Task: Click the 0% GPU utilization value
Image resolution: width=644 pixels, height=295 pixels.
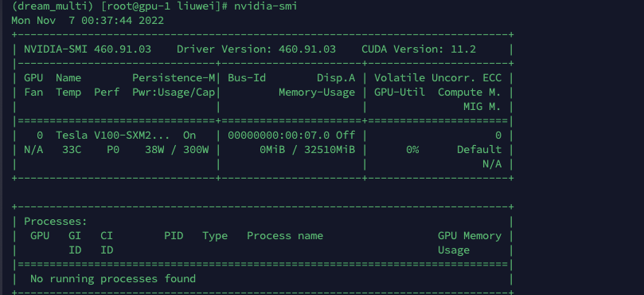Action: coord(412,150)
